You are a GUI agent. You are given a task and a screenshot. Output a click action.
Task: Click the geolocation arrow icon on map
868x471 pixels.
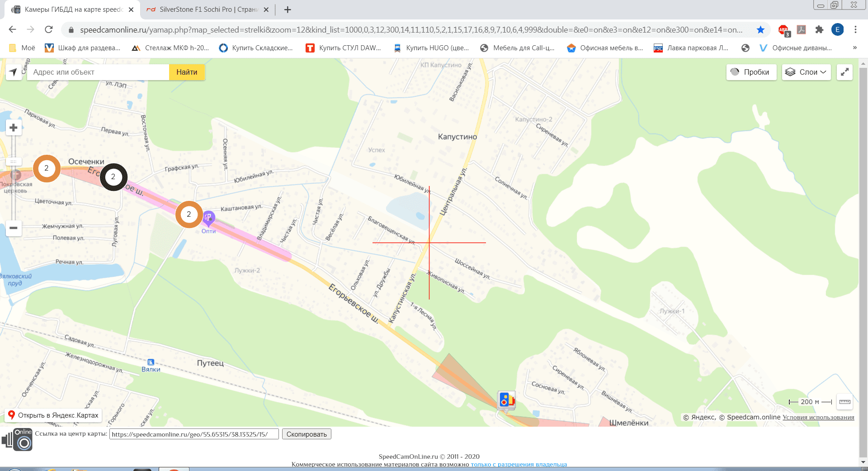14,72
